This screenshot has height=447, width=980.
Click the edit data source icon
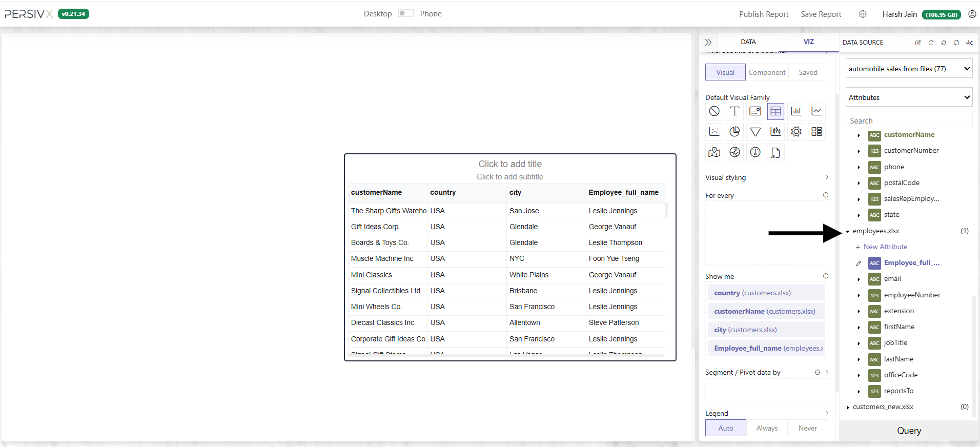[x=918, y=43]
